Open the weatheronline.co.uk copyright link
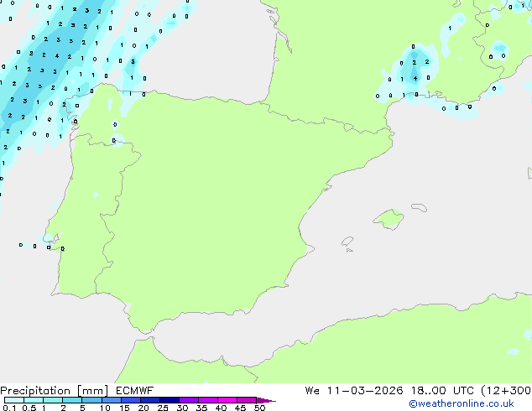Image resolution: width=532 pixels, height=411 pixels. [x=462, y=403]
